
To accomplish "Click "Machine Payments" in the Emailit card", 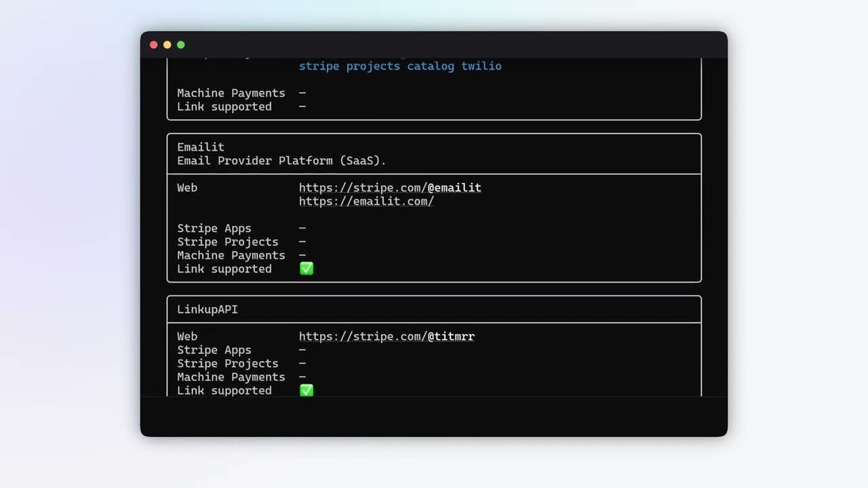I will pyautogui.click(x=231, y=256).
